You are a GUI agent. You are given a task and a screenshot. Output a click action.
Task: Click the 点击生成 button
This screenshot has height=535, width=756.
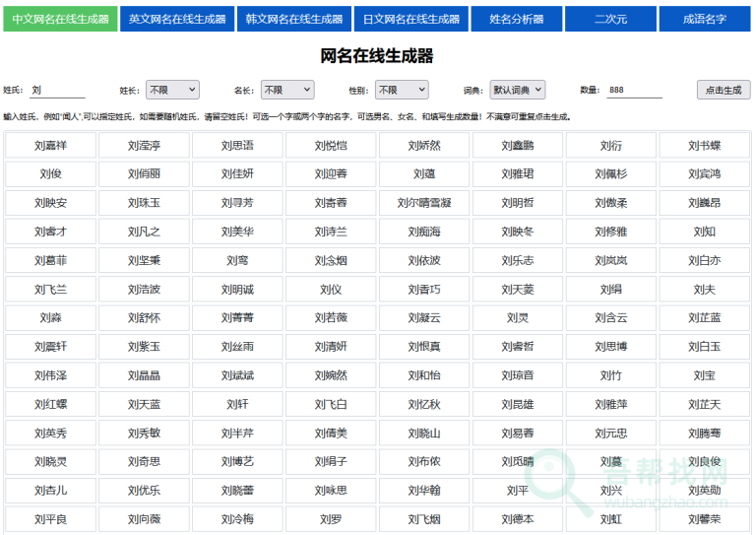pos(724,90)
